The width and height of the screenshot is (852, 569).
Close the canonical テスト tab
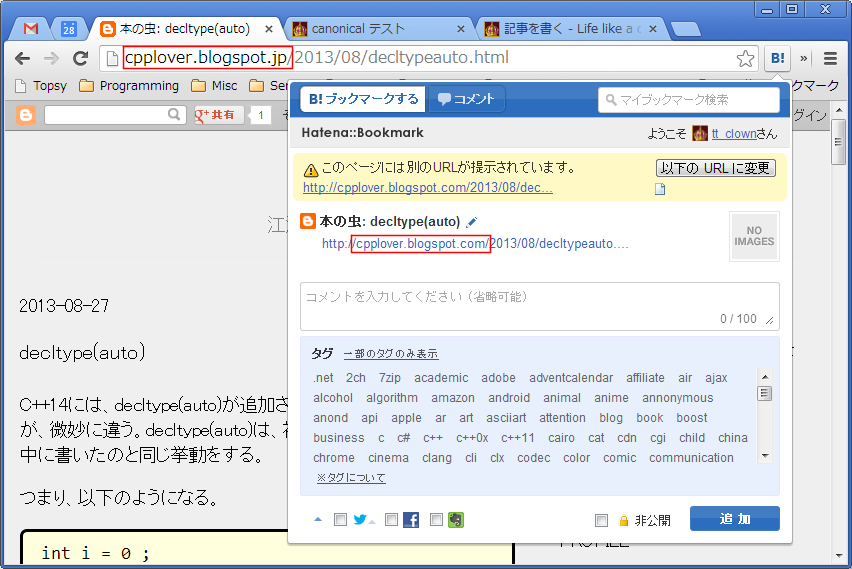(461, 29)
